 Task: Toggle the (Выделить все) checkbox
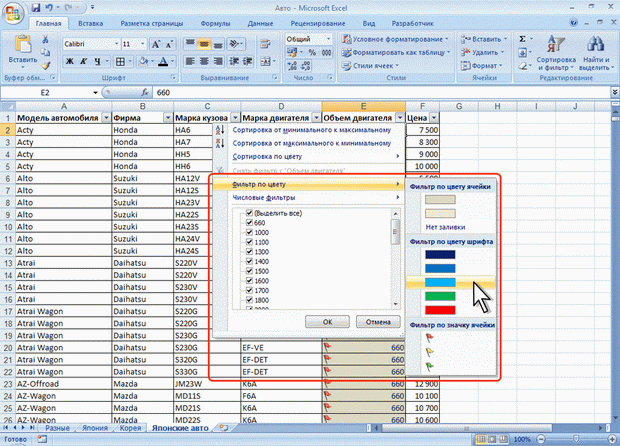249,213
